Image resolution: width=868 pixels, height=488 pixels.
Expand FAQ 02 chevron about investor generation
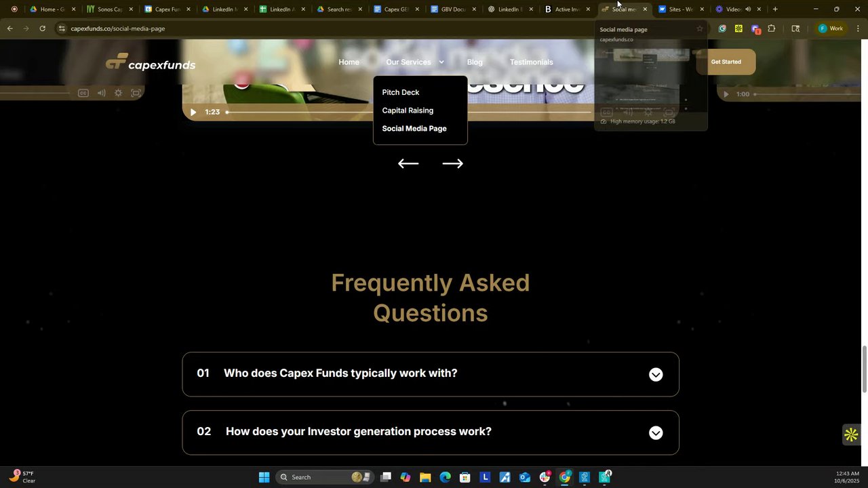coord(656,433)
